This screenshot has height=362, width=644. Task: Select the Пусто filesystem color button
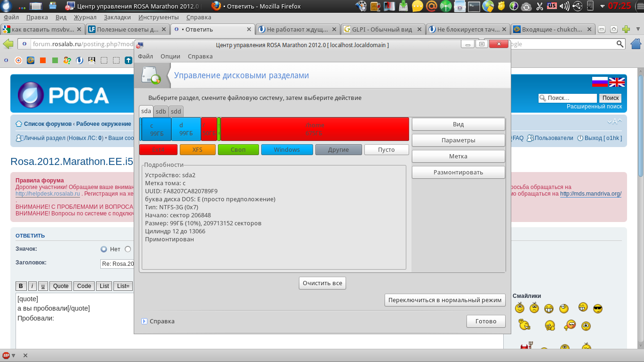(386, 150)
